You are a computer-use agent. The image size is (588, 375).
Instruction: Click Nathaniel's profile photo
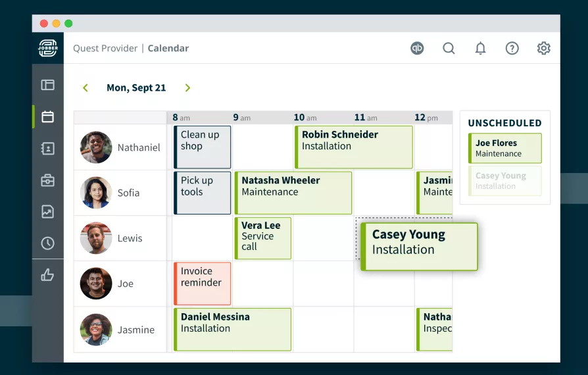(x=96, y=147)
